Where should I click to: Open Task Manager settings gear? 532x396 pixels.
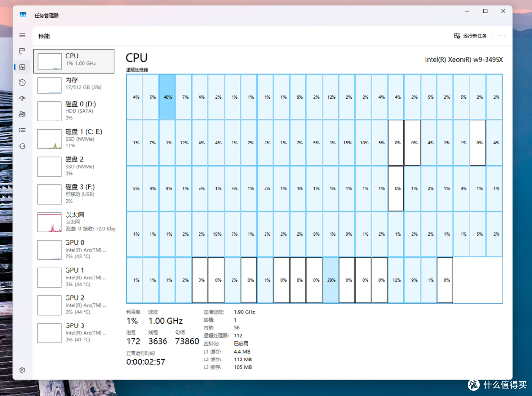click(x=22, y=370)
